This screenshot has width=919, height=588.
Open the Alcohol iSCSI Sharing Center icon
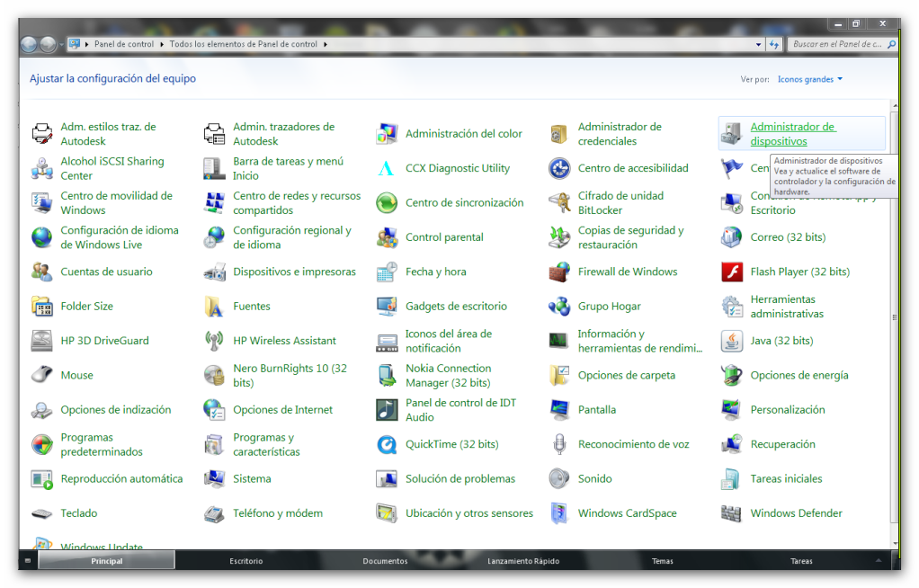pyautogui.click(x=42, y=168)
